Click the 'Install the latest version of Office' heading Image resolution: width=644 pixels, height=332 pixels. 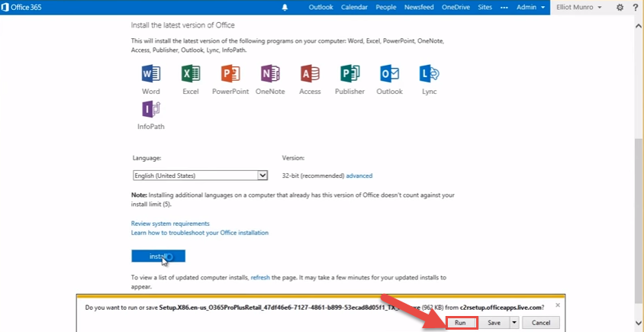click(183, 25)
